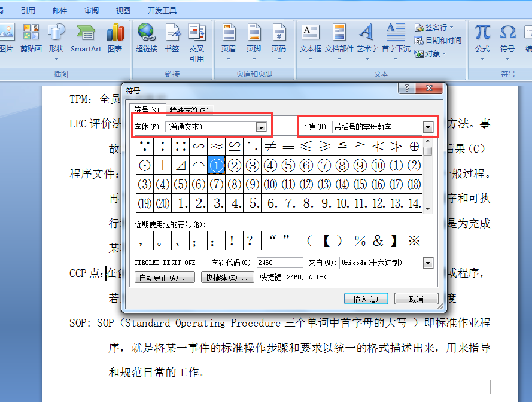Insert 日期和时间 date and time
The width and height of the screenshot is (532, 402).
pyautogui.click(x=437, y=40)
